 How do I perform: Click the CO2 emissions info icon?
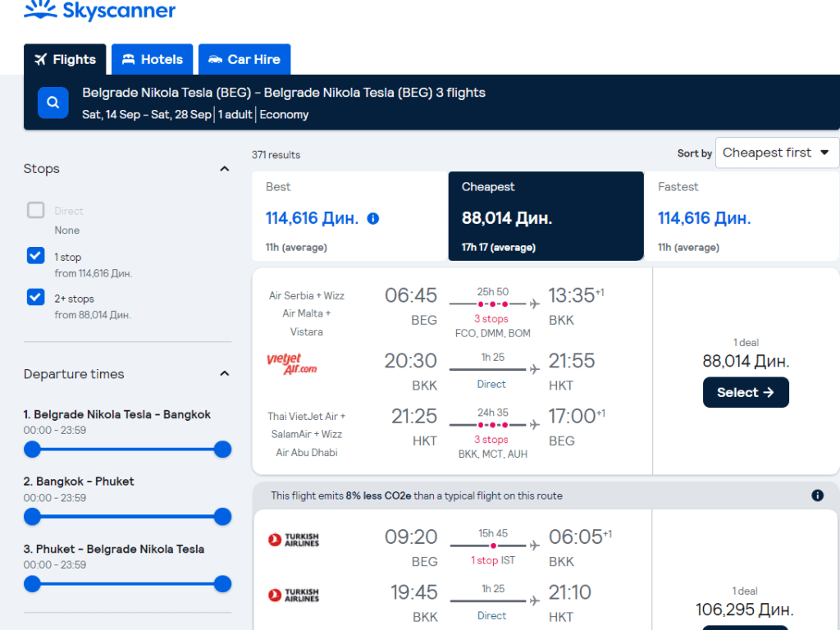click(817, 495)
